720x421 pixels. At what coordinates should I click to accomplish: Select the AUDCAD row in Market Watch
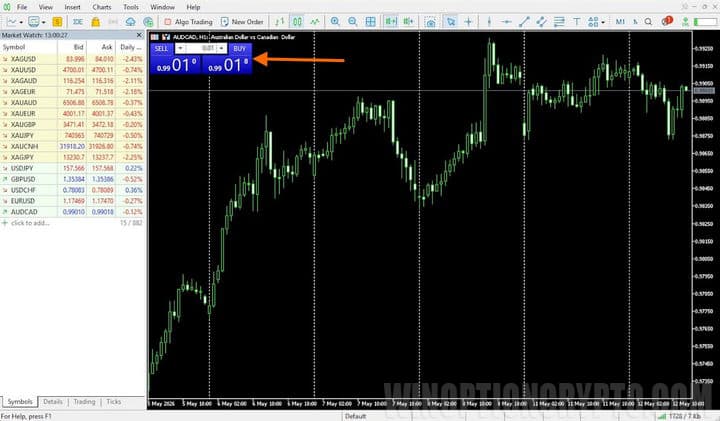(x=73, y=212)
